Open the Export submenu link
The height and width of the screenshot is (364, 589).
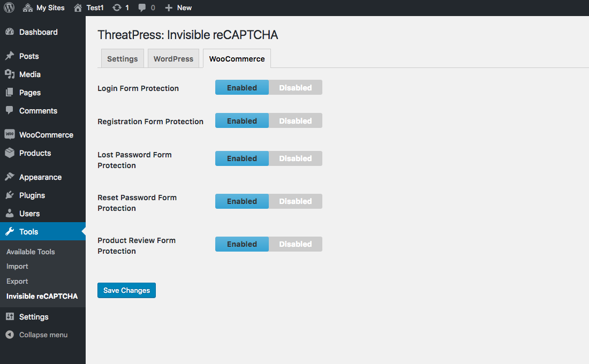pos(17,282)
